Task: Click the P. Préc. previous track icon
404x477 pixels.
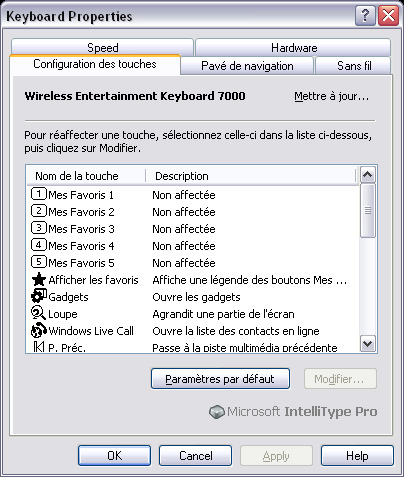Action: (39, 347)
